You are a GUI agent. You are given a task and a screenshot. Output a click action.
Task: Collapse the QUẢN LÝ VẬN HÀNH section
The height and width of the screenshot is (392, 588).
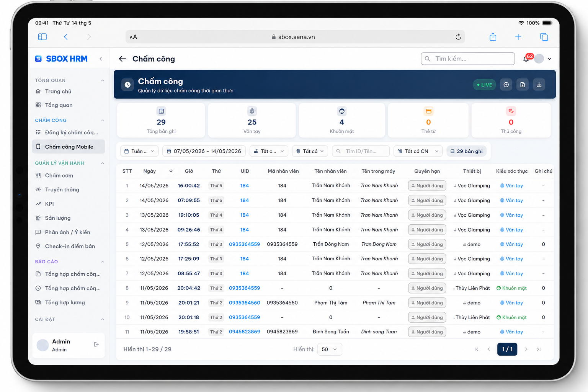[102, 163]
